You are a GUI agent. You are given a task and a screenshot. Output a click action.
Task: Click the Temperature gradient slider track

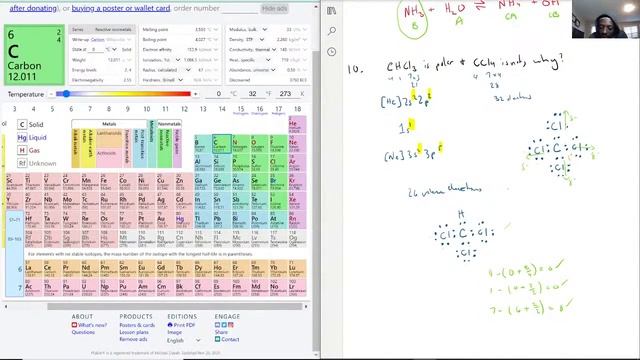click(123, 94)
